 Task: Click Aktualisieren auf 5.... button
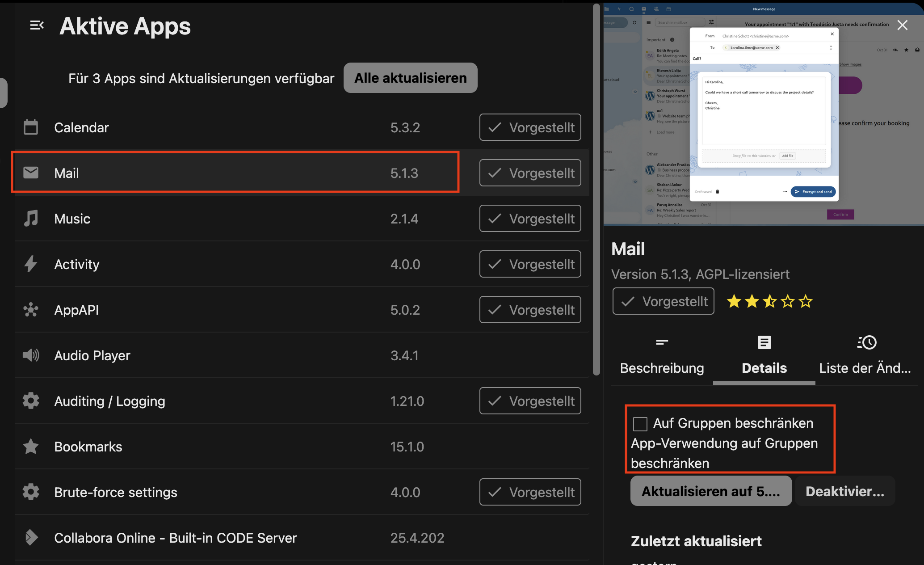tap(711, 491)
